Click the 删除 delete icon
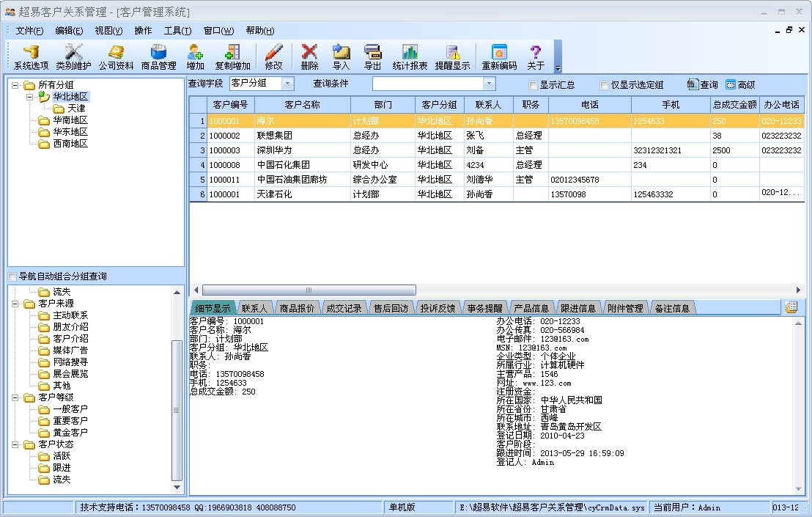This screenshot has height=517, width=812. (309, 56)
